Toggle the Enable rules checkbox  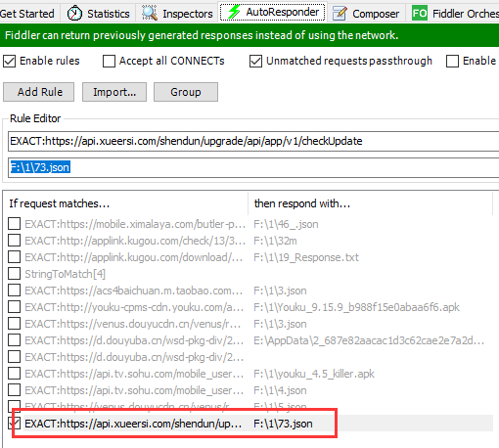[x=10, y=61]
